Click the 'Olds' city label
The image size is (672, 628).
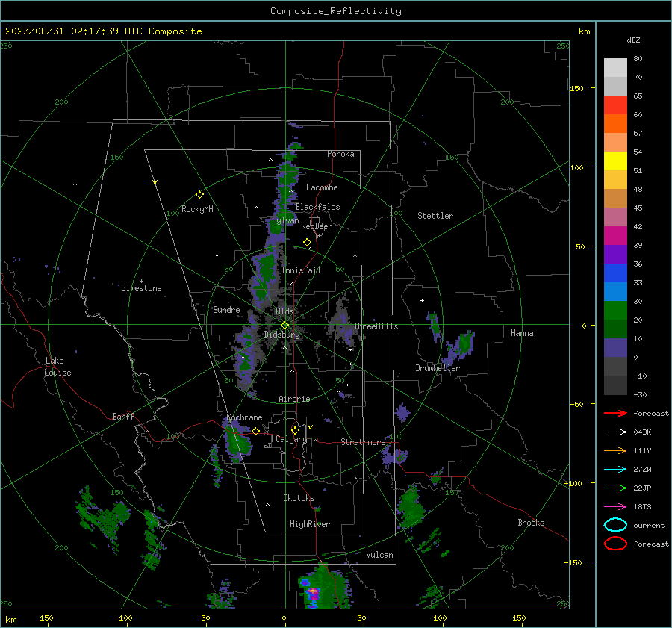click(x=284, y=311)
